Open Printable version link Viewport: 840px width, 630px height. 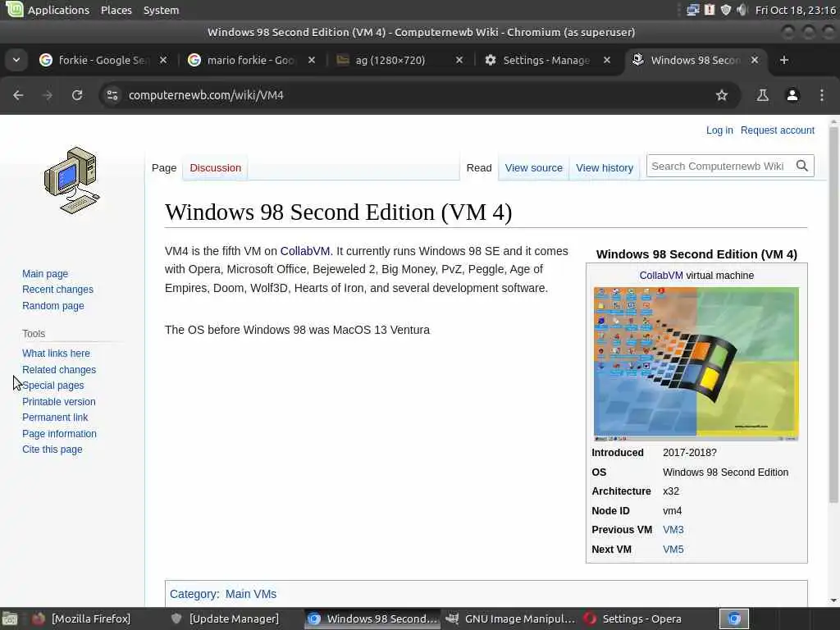point(59,402)
